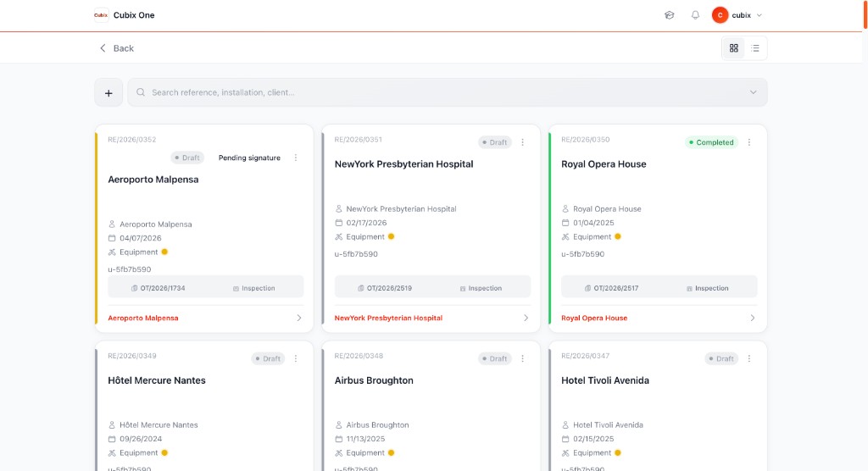This screenshot has height=471, width=868.
Task: Click Inspection tag on NewYork Presbyterian card
Action: (481, 288)
